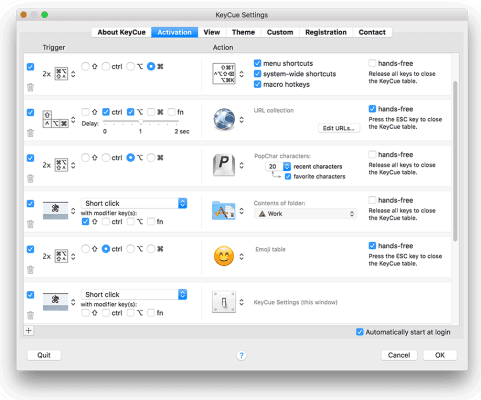Select the shift radio button in PopChar row

pyautogui.click(x=85, y=157)
